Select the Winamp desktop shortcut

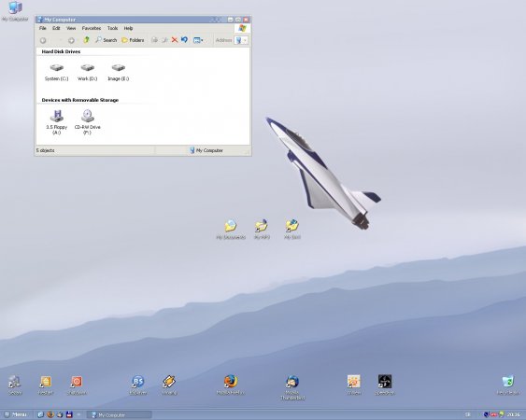pyautogui.click(x=169, y=385)
